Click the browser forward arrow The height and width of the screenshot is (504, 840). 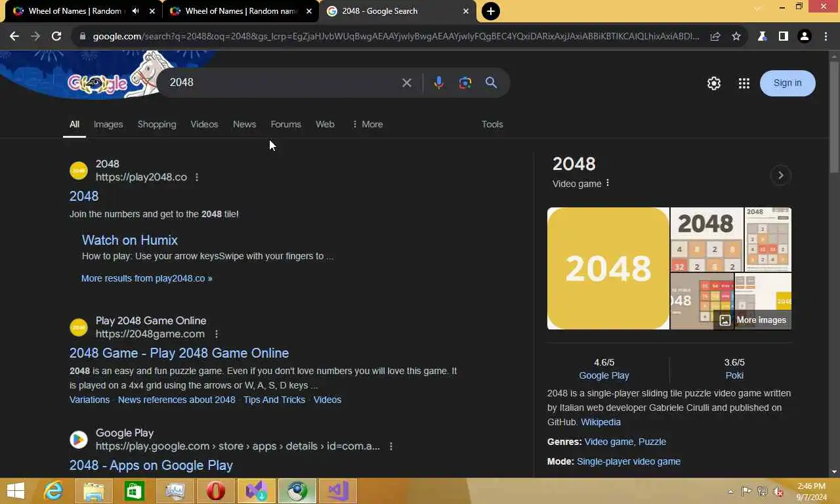35,37
